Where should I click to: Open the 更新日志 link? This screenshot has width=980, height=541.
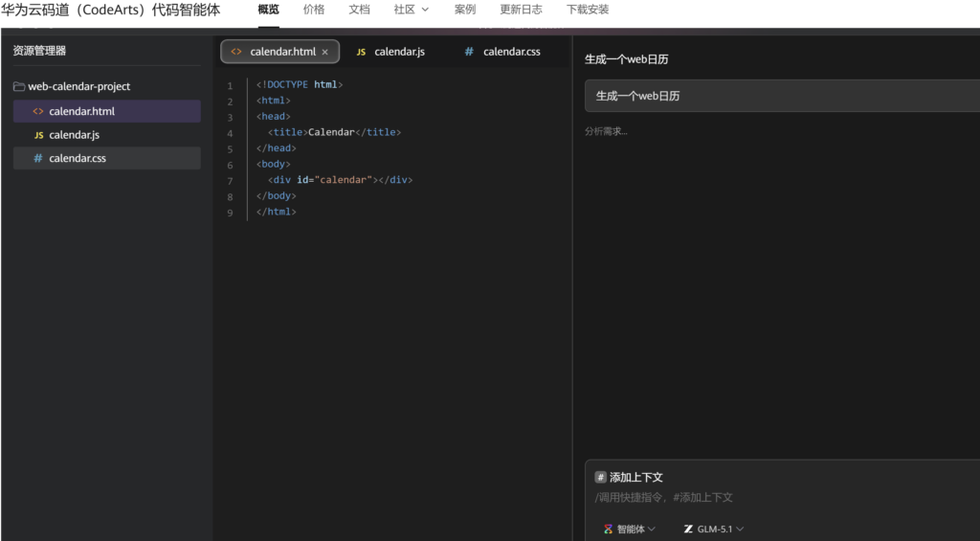(522, 10)
